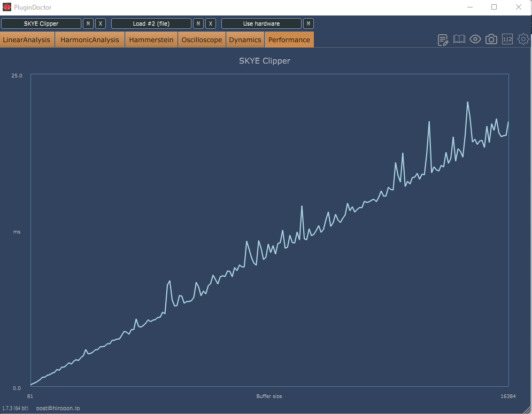Open the notes editor icon

(443, 40)
